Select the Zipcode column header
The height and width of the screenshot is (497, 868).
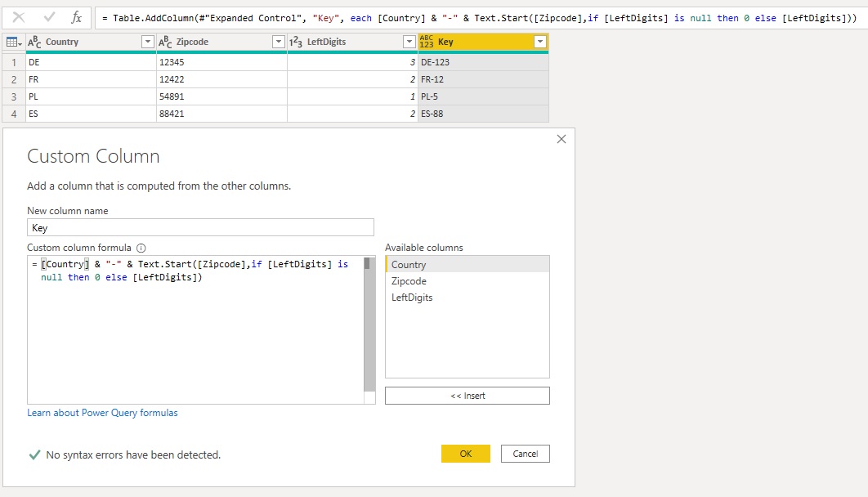pyautogui.click(x=222, y=42)
